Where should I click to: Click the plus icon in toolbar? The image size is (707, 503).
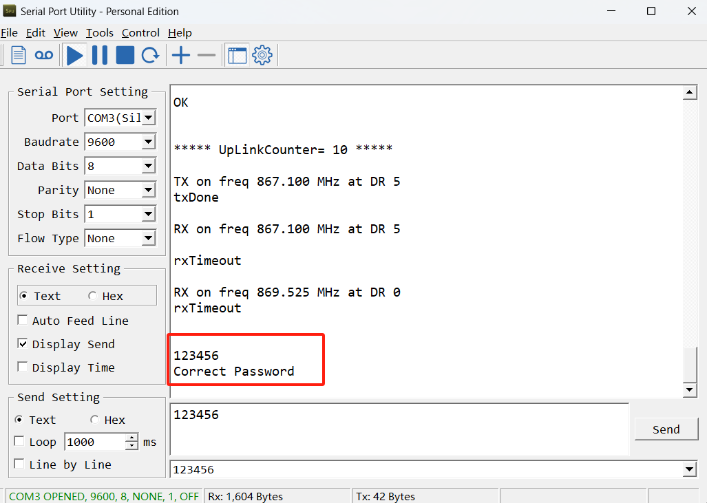[181, 55]
